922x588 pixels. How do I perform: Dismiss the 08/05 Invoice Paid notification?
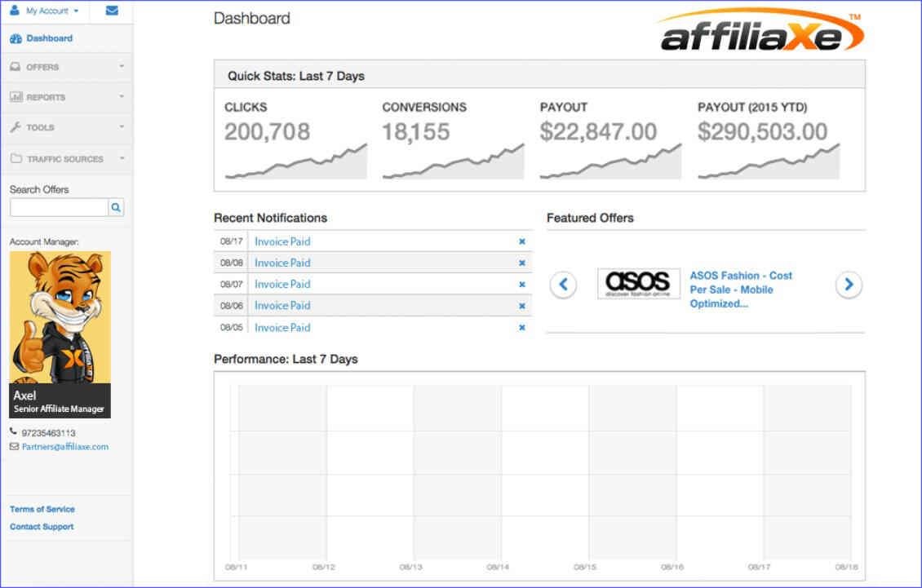click(521, 327)
